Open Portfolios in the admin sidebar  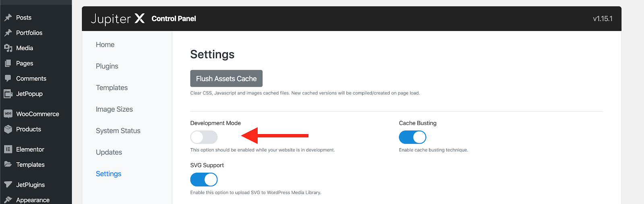click(x=29, y=33)
